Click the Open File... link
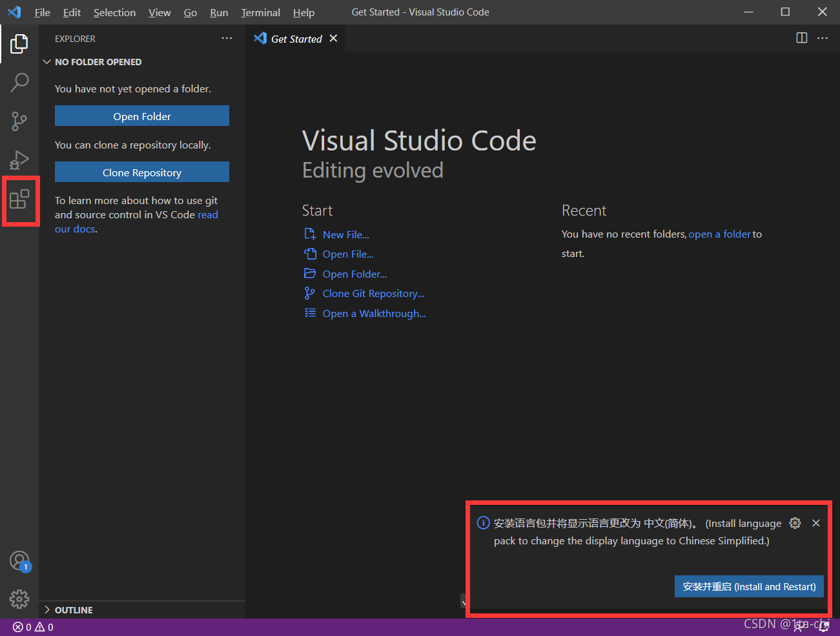The height and width of the screenshot is (636, 840). click(348, 254)
